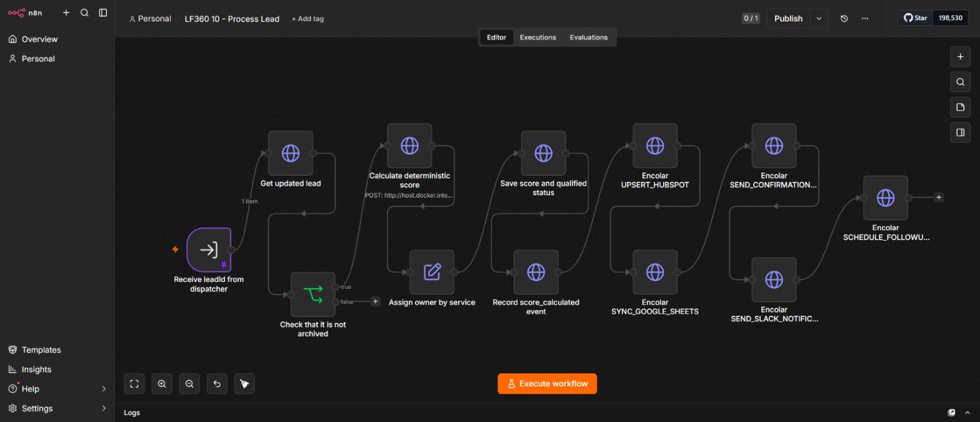The width and height of the screenshot is (980, 422).
Task: Select Encolar SYNC_GOOGLE_SHEETS node
Action: pyautogui.click(x=655, y=272)
